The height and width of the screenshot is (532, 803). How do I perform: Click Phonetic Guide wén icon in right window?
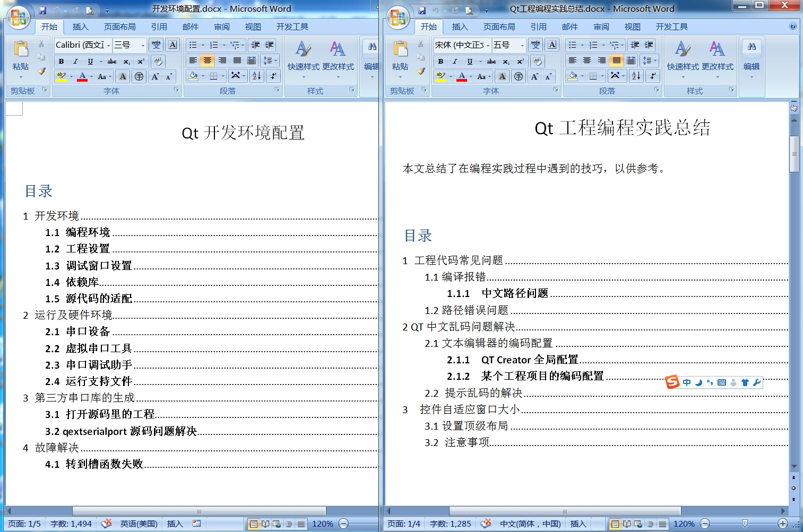(x=536, y=45)
